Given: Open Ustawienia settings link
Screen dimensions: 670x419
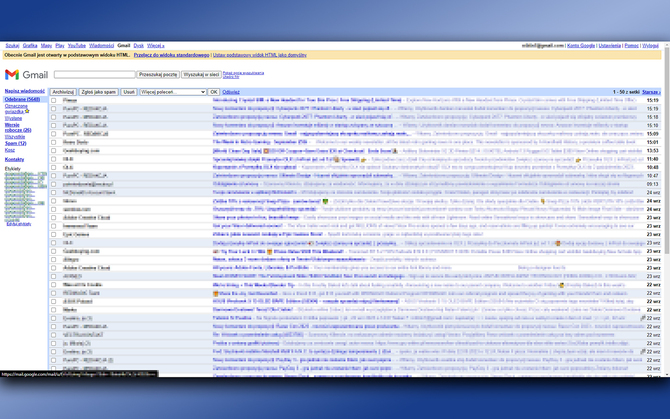Looking at the screenshot, I should [609, 46].
